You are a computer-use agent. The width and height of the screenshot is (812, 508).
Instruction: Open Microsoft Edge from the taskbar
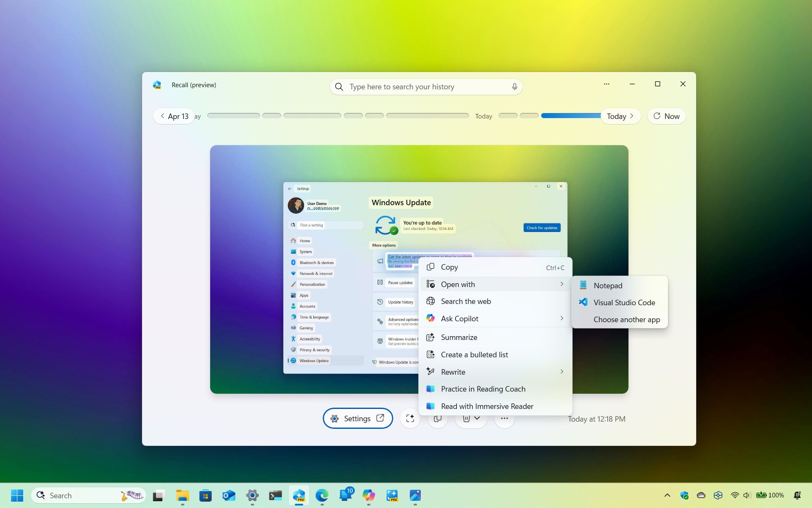[x=322, y=495]
